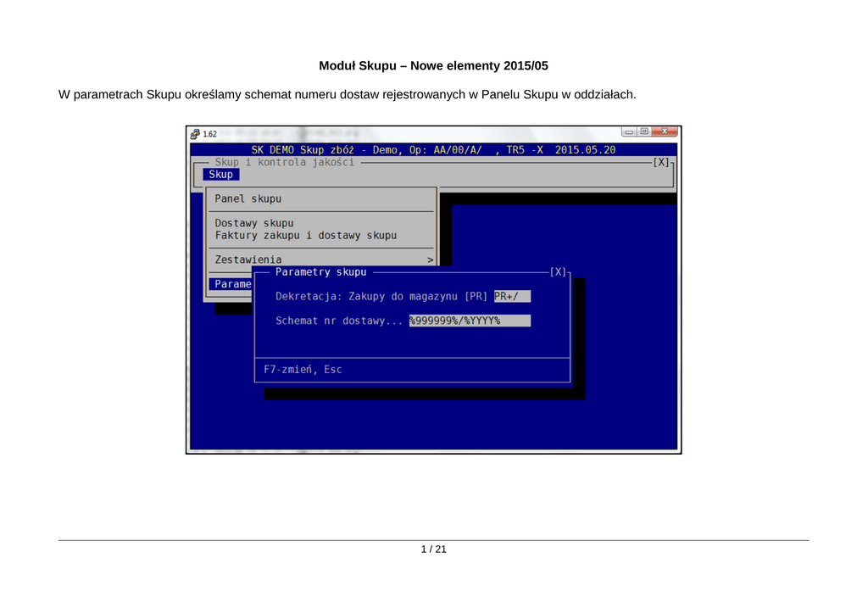
Task: Close the Parametry skupu dialog via [X]
Action: pos(558,272)
